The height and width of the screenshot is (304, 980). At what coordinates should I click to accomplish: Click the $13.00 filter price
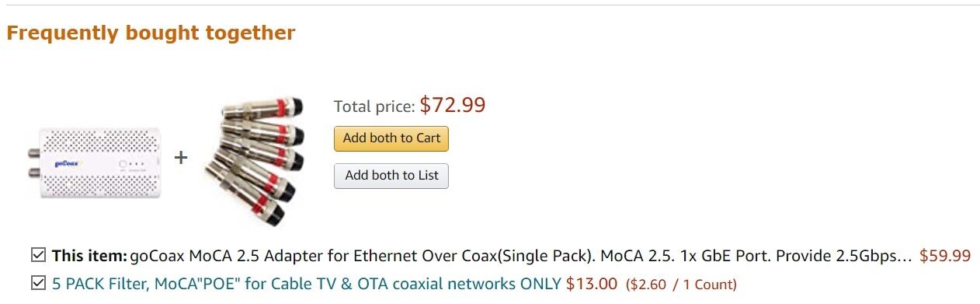coord(592,284)
